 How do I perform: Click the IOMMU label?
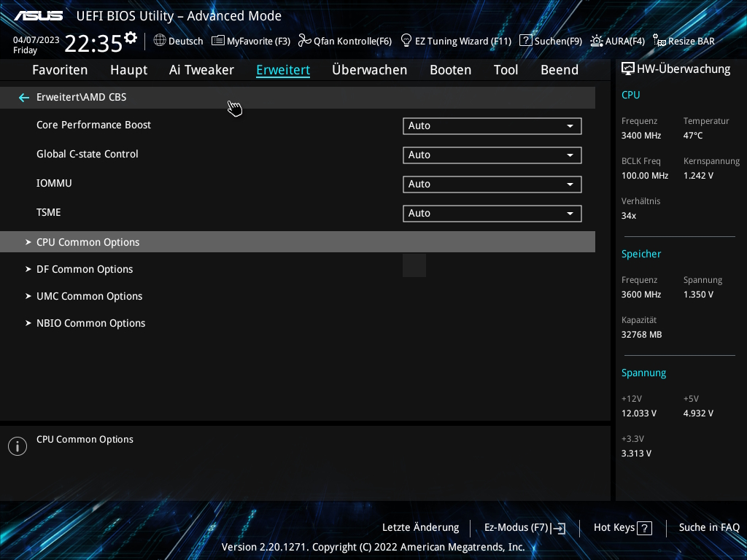click(54, 183)
